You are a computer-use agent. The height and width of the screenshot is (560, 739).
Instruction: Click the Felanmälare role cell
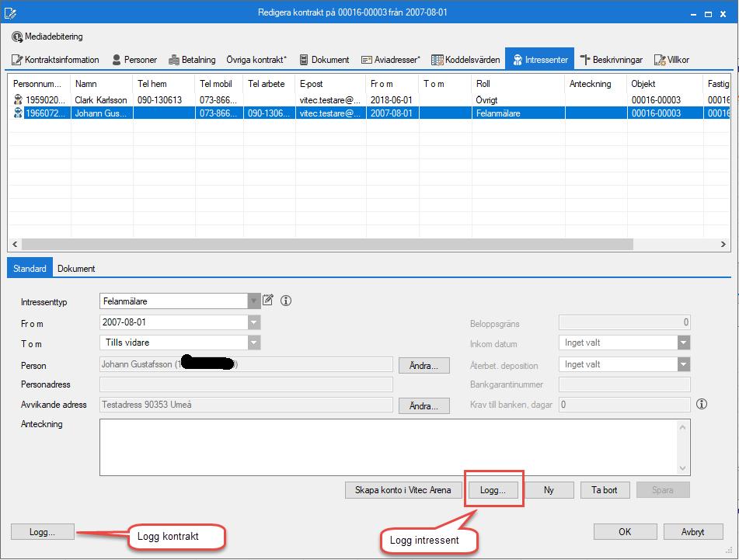pos(518,113)
